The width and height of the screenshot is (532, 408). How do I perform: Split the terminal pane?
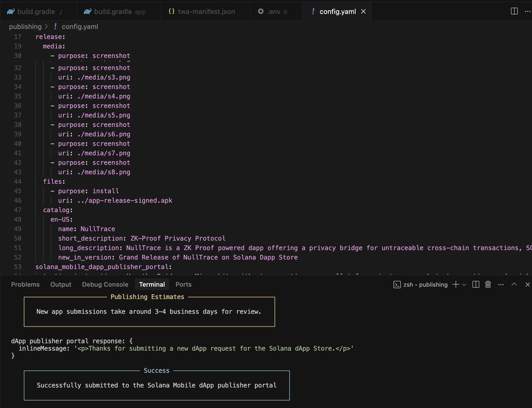(476, 284)
